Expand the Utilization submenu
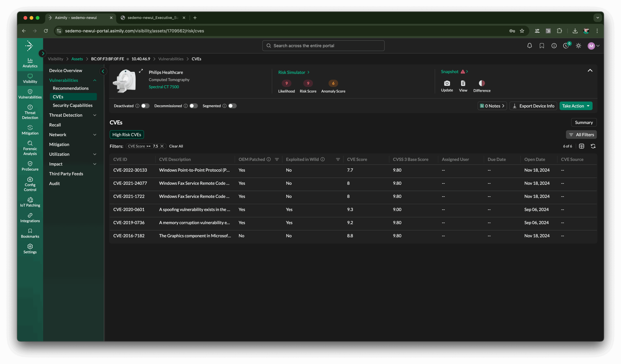 click(95, 154)
